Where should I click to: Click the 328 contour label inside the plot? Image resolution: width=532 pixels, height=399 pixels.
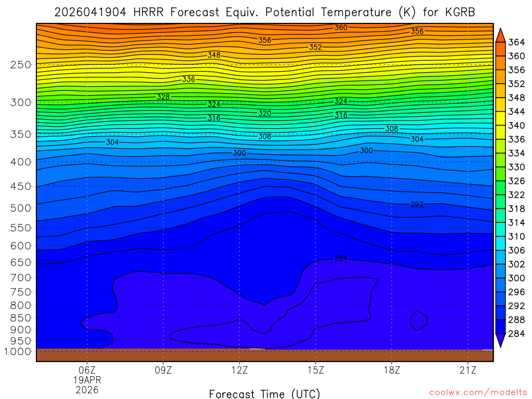pos(163,97)
